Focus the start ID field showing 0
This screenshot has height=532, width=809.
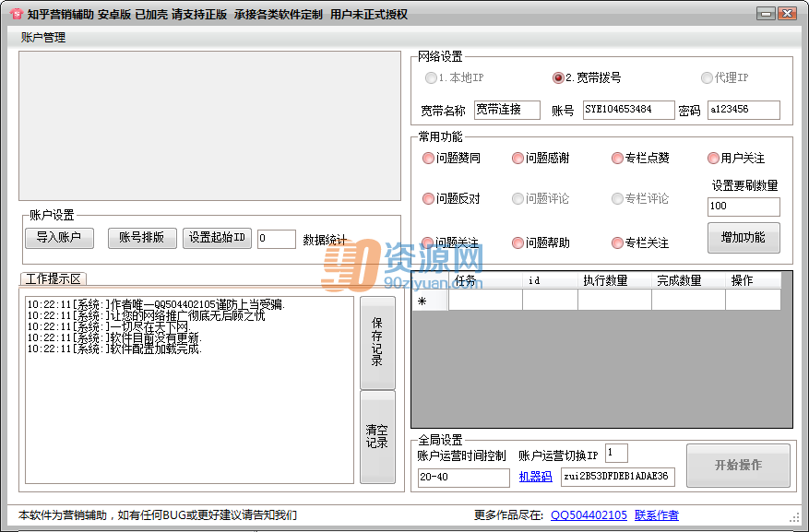[x=277, y=239]
